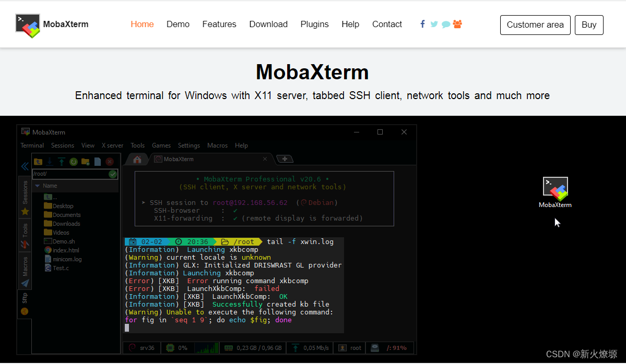Image resolution: width=626 pixels, height=364 pixels.
Task: Select the index.html file
Action: pyautogui.click(x=62, y=250)
